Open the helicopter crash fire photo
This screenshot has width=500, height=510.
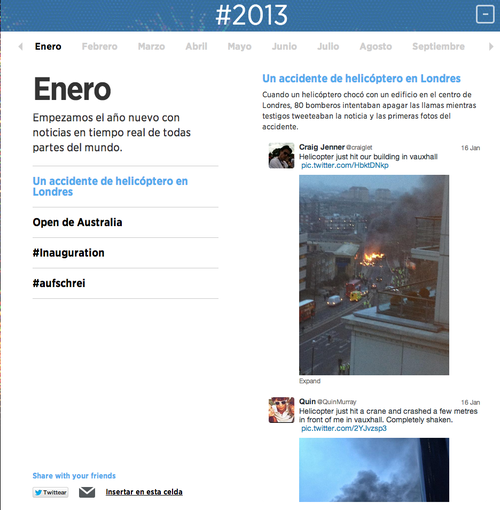pyautogui.click(x=374, y=275)
